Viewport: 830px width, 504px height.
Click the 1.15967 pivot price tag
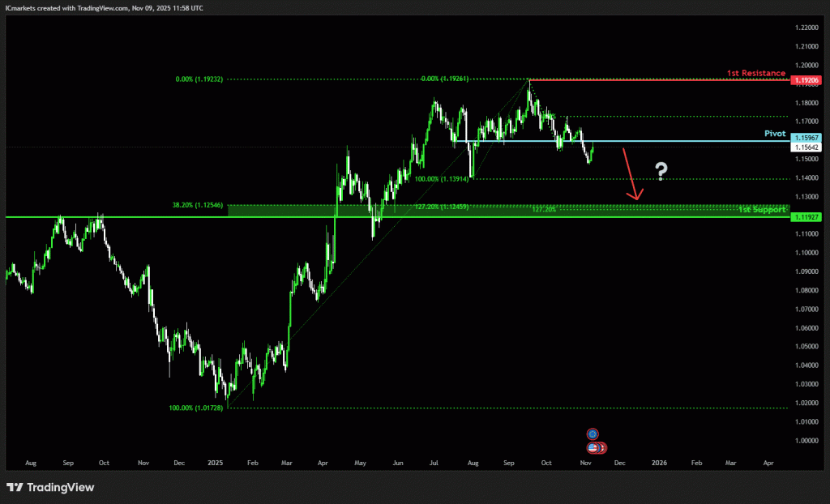pyautogui.click(x=806, y=139)
